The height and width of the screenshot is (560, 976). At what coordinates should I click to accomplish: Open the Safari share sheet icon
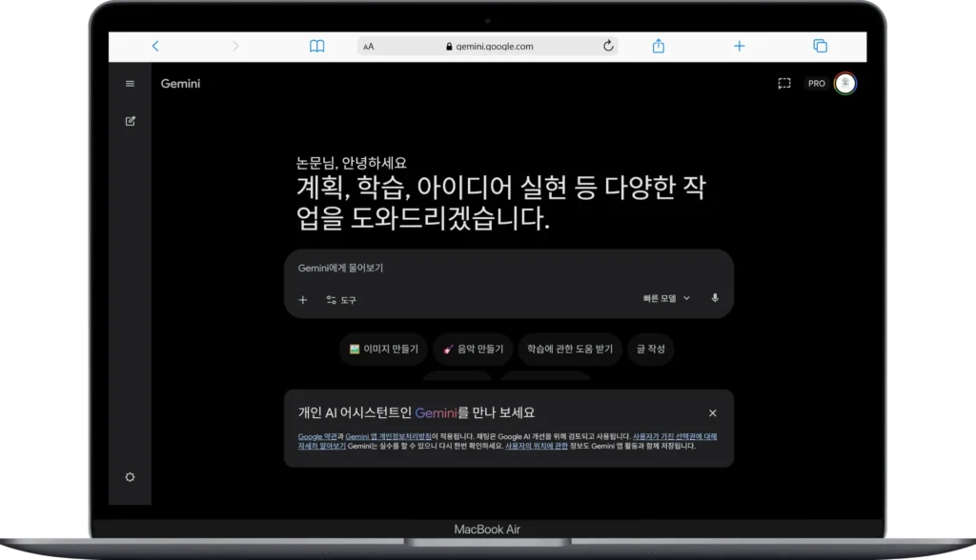(x=658, y=46)
